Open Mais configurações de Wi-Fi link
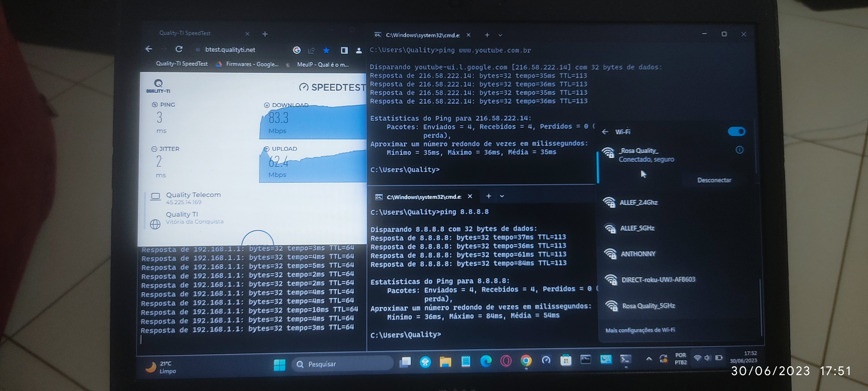This screenshot has height=391, width=868. click(639, 330)
